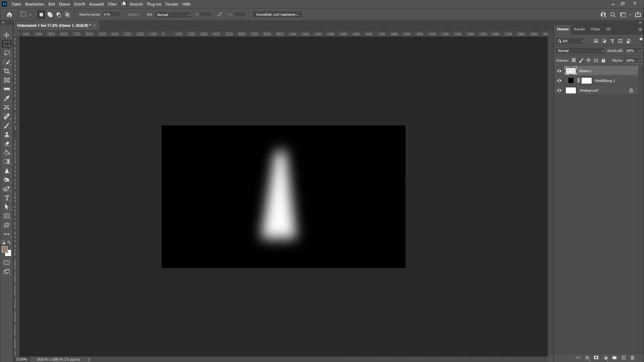This screenshot has height=362, width=644.
Task: Select the Clone Stamp tool
Action: tap(7, 135)
